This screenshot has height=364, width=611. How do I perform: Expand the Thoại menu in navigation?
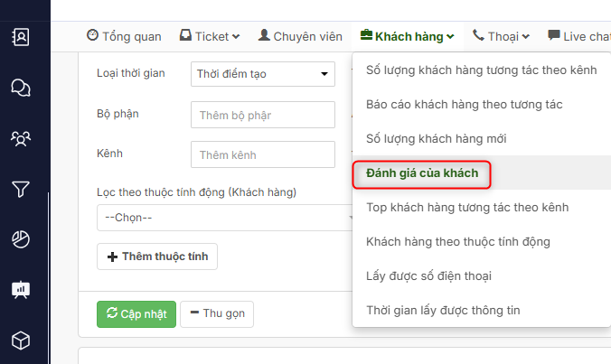501,36
